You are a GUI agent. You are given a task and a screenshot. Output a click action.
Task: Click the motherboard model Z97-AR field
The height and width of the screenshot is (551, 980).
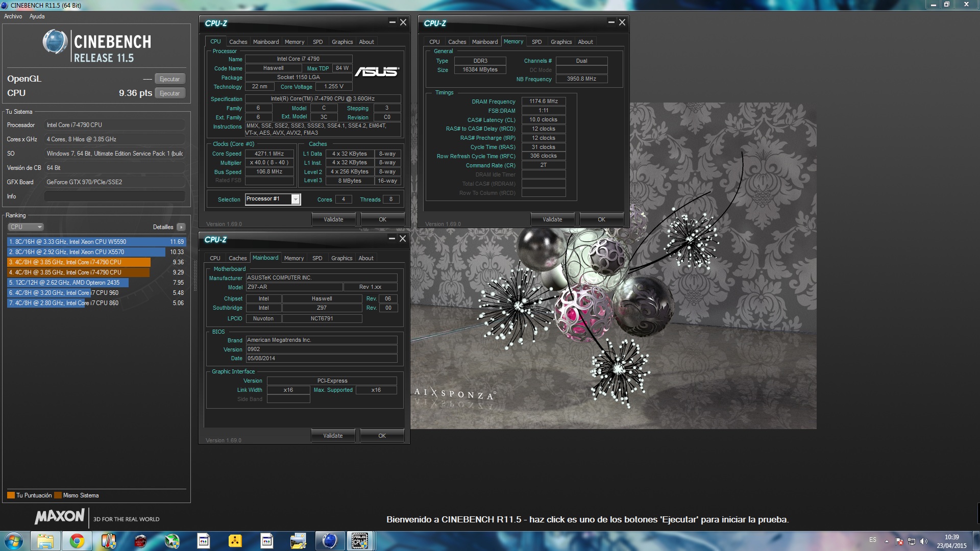(x=294, y=287)
